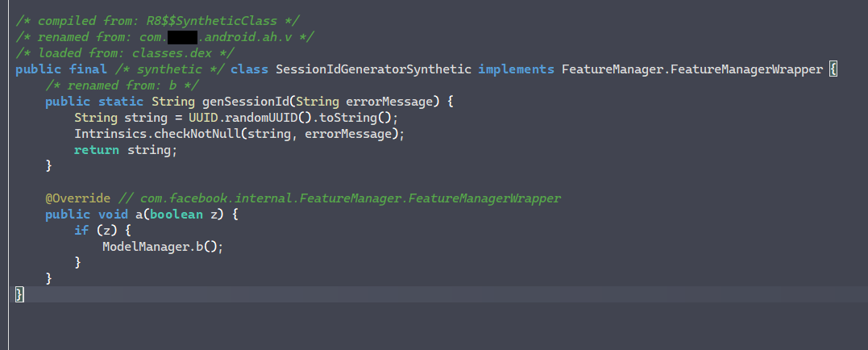
Task: Click the ModelManager.b() call
Action: click(x=163, y=247)
